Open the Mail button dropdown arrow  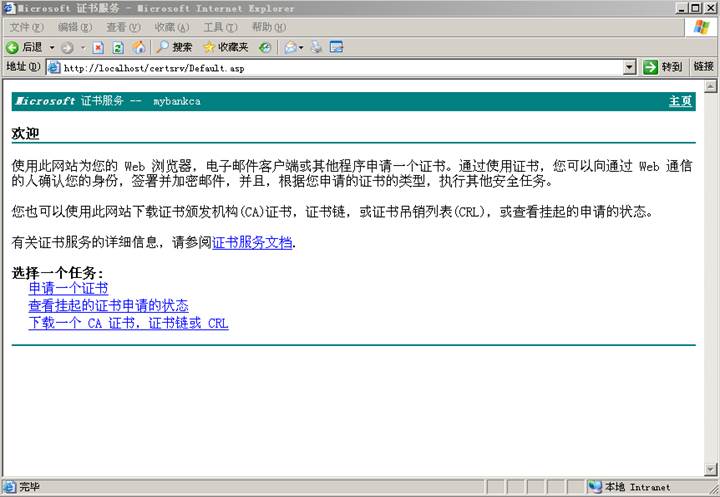point(301,47)
